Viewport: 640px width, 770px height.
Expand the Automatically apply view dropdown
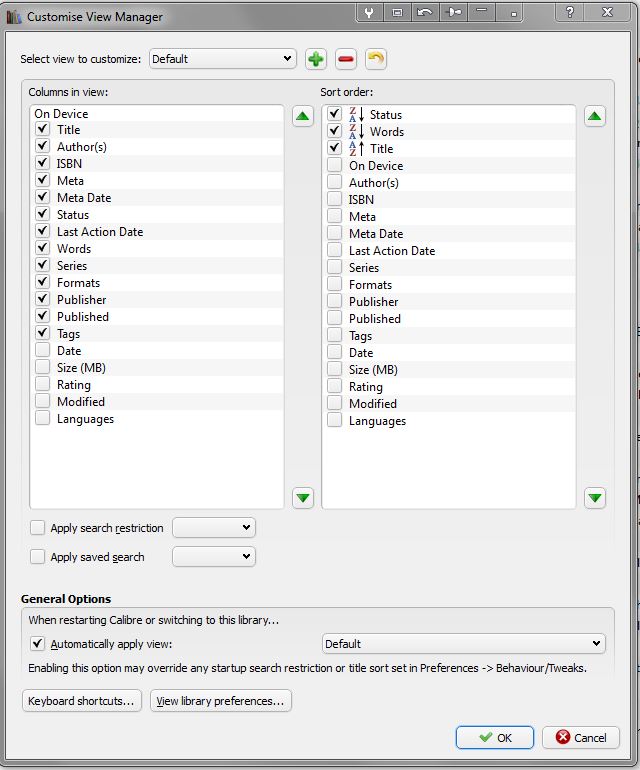click(x=463, y=644)
